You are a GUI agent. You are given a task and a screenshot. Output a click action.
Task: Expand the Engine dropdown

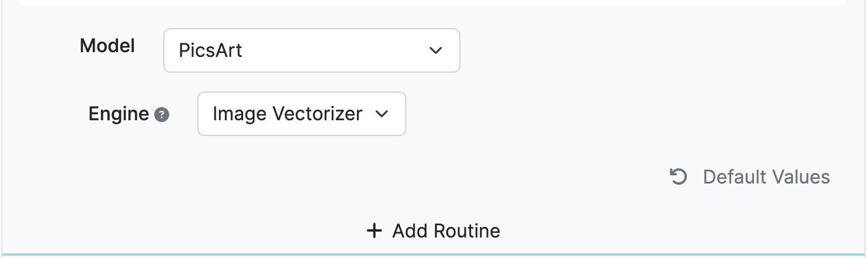pos(301,113)
